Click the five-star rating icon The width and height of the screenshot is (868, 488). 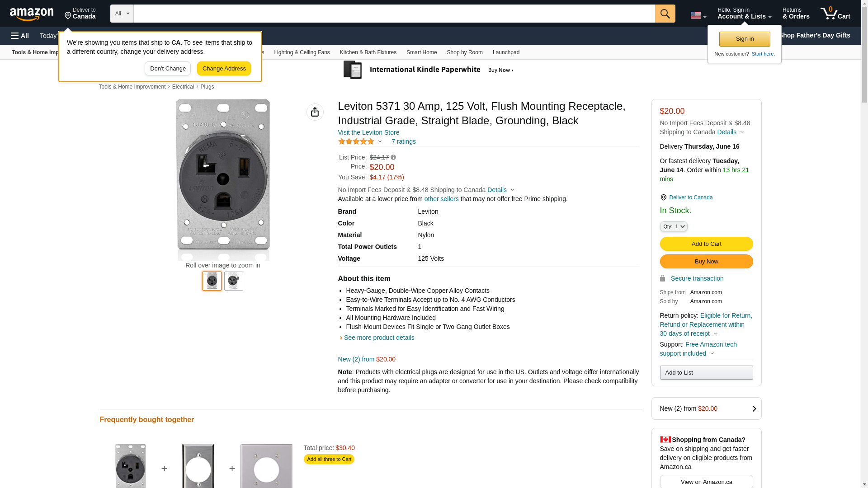[356, 141]
